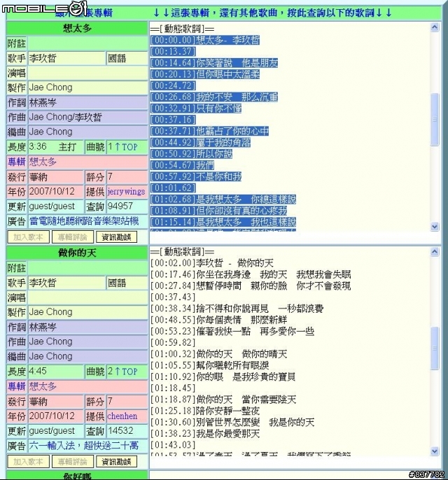Click 動態歌詞 heading in first lyrics box

click(x=182, y=29)
